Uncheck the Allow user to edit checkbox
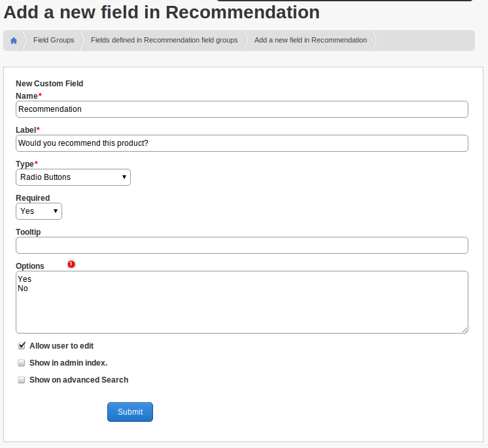Screen dimensions: 488x448 click(x=22, y=345)
